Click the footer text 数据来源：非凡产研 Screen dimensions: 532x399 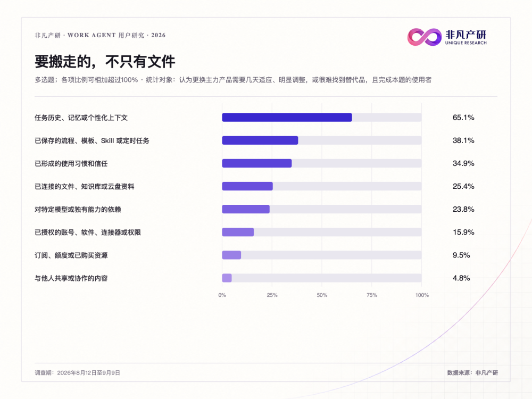(472, 373)
